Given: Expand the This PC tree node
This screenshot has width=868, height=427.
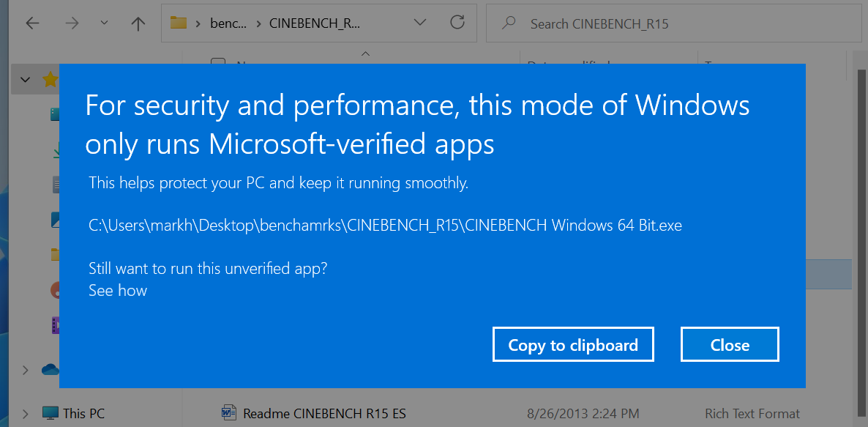Looking at the screenshot, I should click(x=26, y=413).
